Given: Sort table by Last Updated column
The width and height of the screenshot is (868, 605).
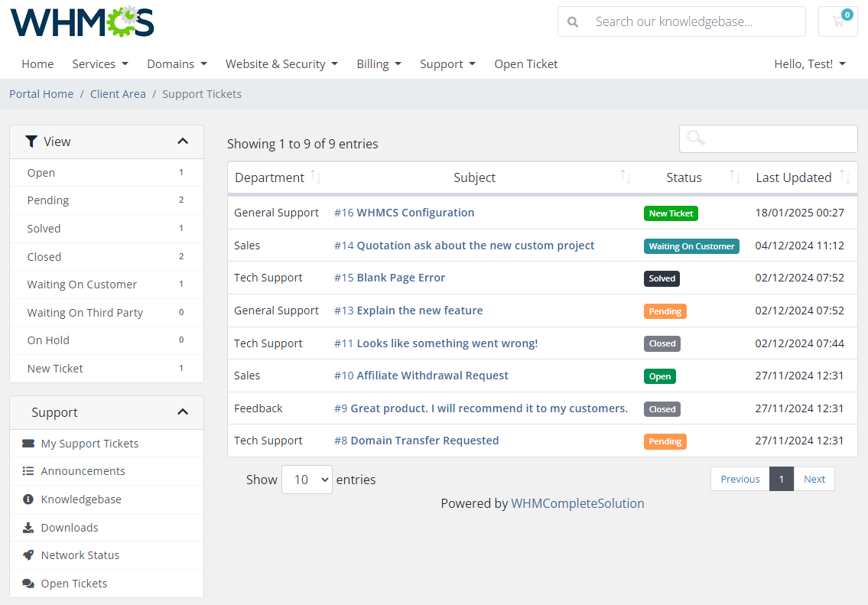Looking at the screenshot, I should click(844, 177).
